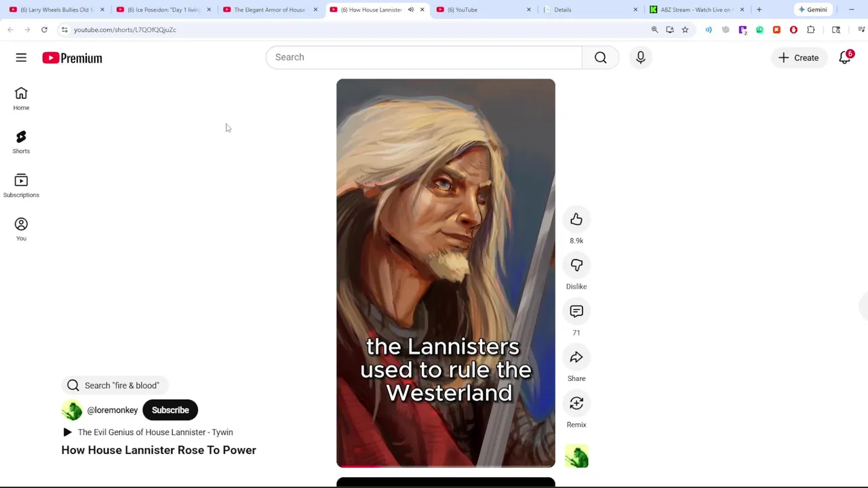Close The Elegant Armor of House tab
868x488 pixels.
pyautogui.click(x=315, y=9)
